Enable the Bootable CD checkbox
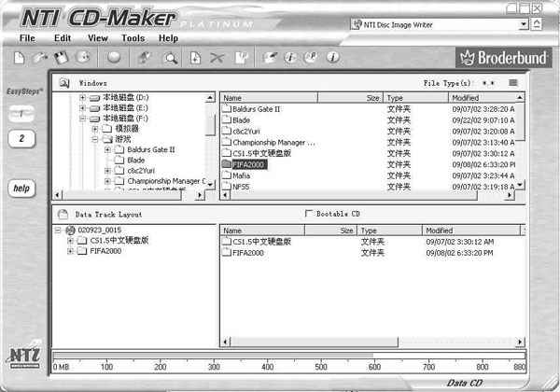Screen dimensions: 560x392 pyautogui.click(x=310, y=214)
